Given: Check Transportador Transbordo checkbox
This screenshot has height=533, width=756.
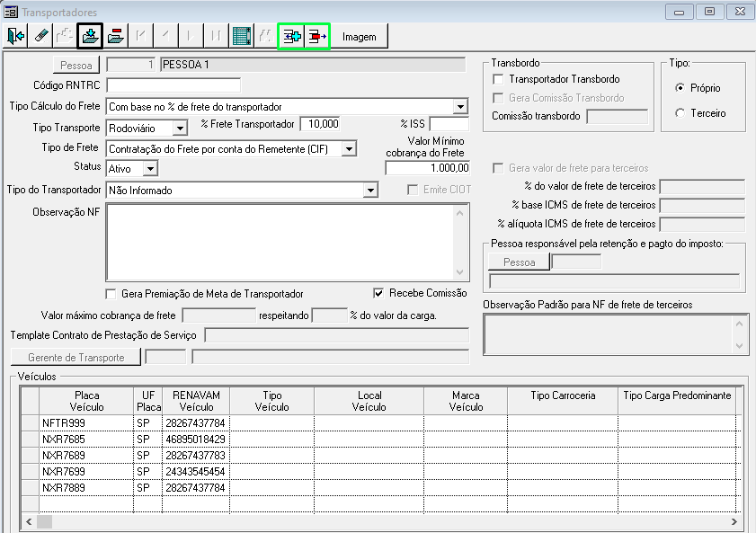Looking at the screenshot, I should (x=498, y=79).
